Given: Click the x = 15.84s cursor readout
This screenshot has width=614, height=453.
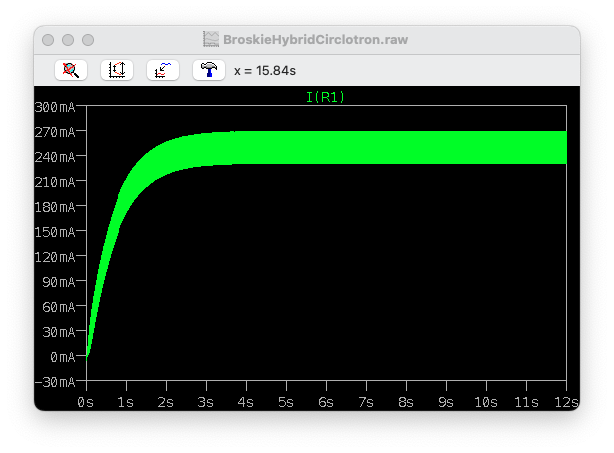Looking at the screenshot, I should click(265, 71).
